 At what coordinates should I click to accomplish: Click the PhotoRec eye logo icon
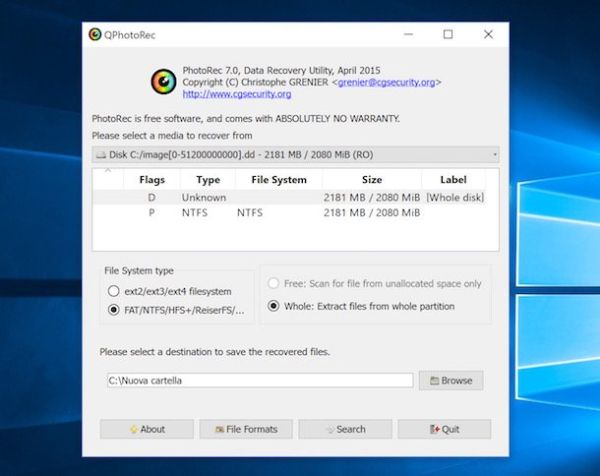coord(162,81)
